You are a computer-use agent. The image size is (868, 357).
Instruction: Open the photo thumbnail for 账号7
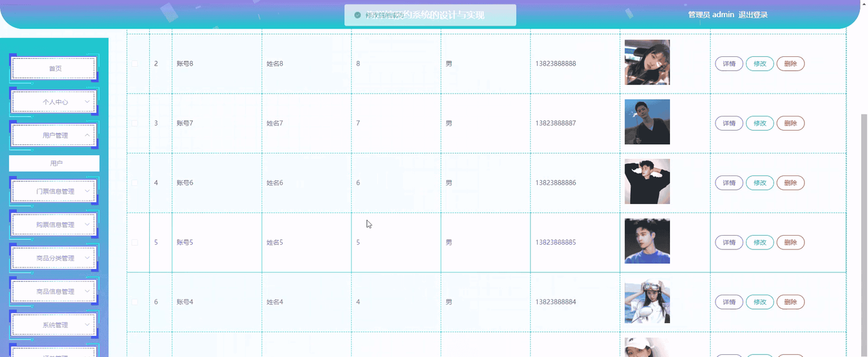[647, 122]
